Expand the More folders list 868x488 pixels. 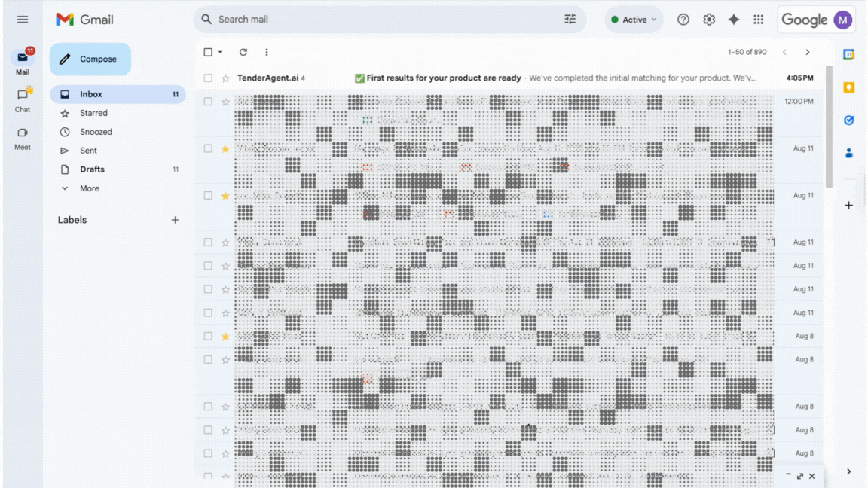[x=89, y=188]
